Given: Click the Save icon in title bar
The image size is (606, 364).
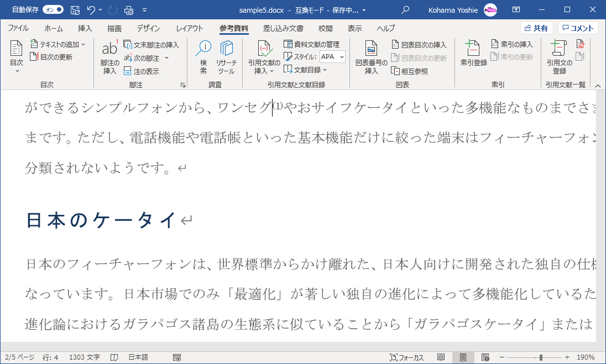Looking at the screenshot, I should [75, 10].
